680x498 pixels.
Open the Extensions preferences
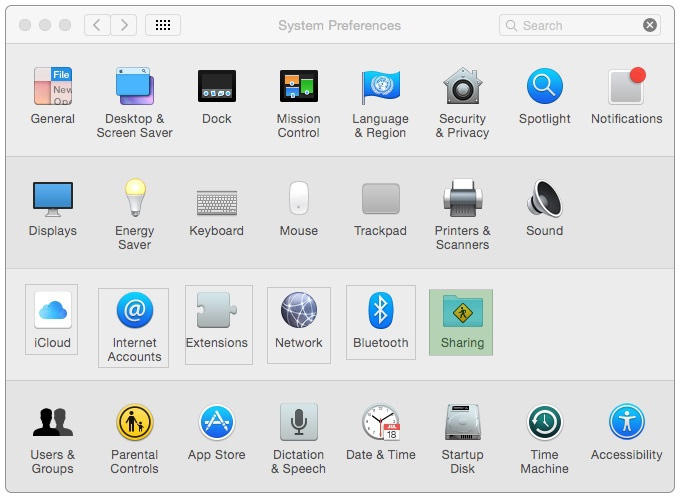click(219, 325)
